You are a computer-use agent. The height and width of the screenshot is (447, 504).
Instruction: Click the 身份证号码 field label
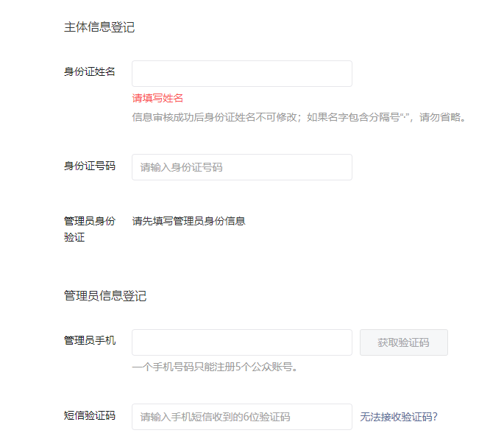90,166
